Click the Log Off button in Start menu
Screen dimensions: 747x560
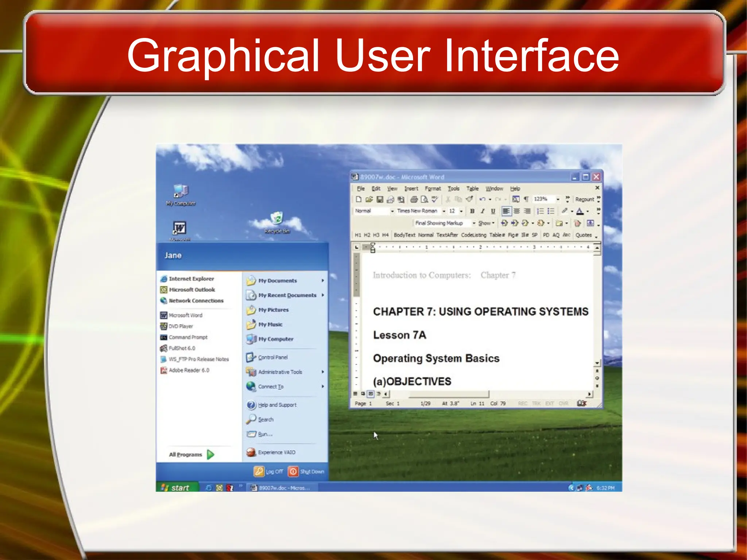(268, 471)
